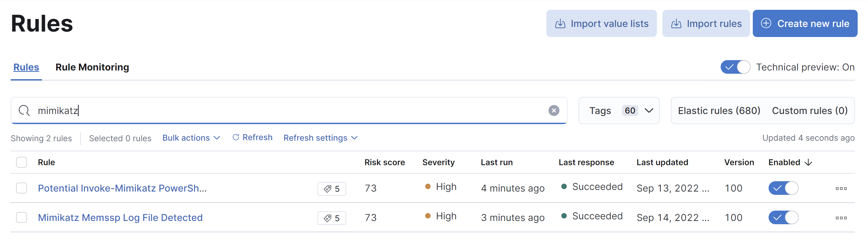The width and height of the screenshot is (868, 240).
Task: Check the select-all rules checkbox
Action: coord(21,162)
